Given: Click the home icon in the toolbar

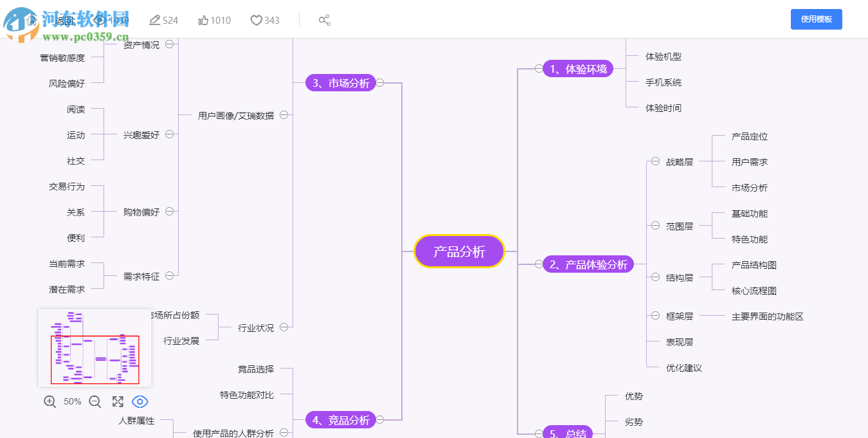Looking at the screenshot, I should pos(31,20).
